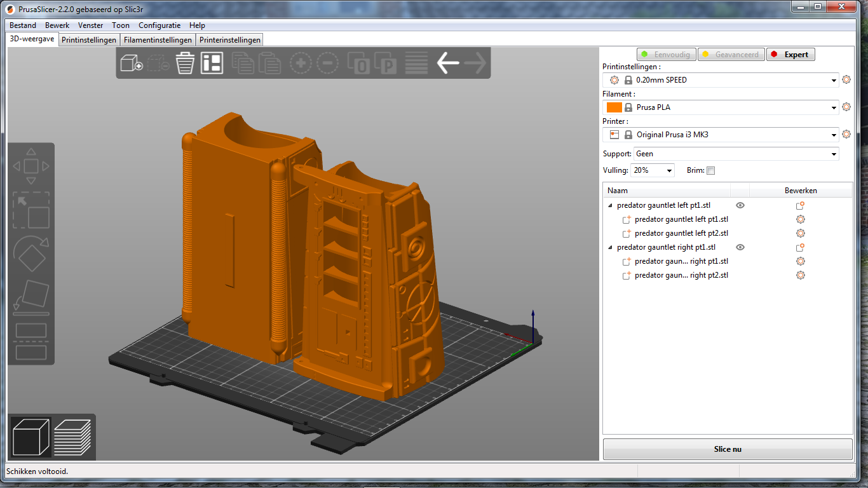Click the Delete all trash icon
The image size is (868, 488).
pyautogui.click(x=185, y=63)
